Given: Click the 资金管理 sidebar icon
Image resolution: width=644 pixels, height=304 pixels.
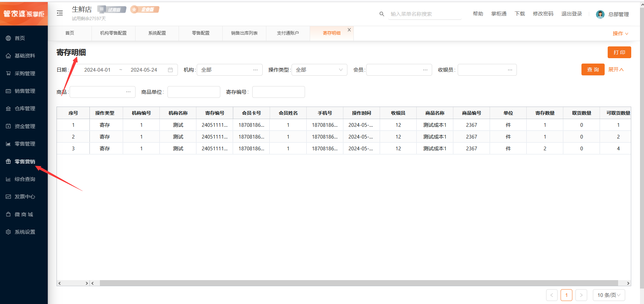Looking at the screenshot, I should tap(8, 126).
